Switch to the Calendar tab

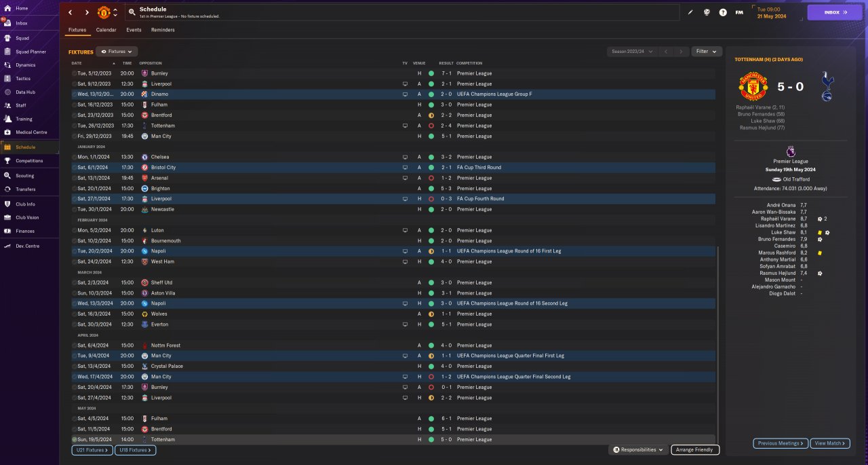(x=106, y=30)
